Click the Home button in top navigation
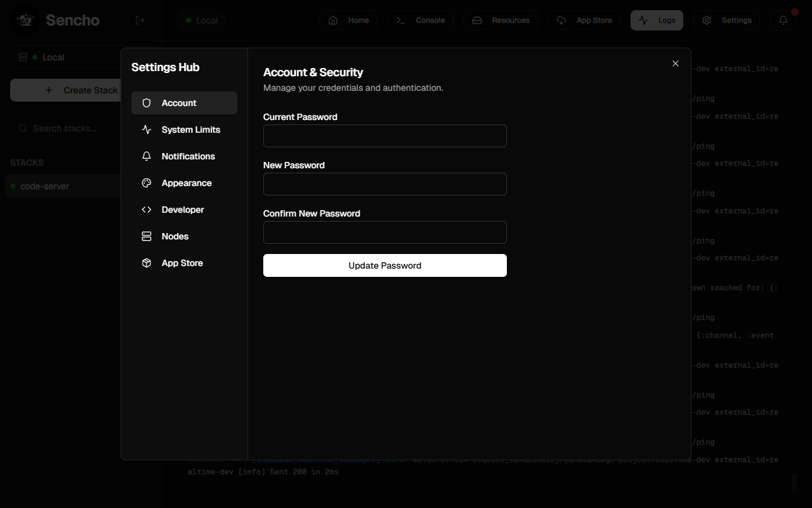812x508 pixels. tap(348, 20)
